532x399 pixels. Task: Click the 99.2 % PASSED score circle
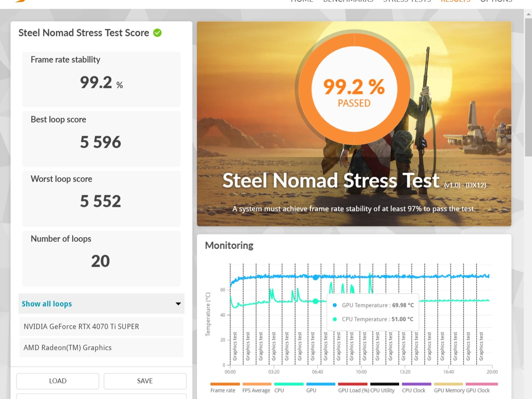[354, 89]
